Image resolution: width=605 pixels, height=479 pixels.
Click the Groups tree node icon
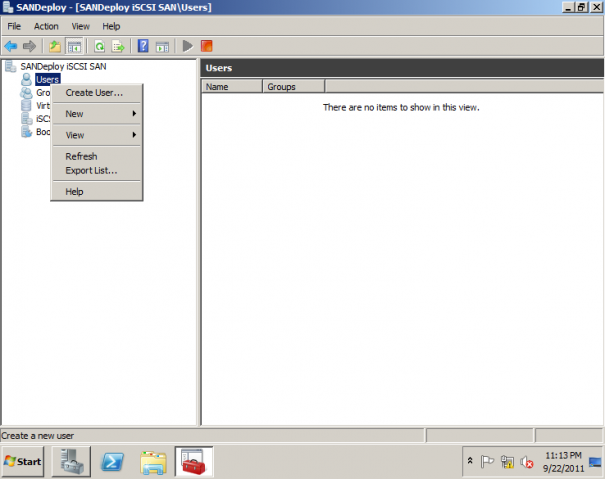[27, 93]
